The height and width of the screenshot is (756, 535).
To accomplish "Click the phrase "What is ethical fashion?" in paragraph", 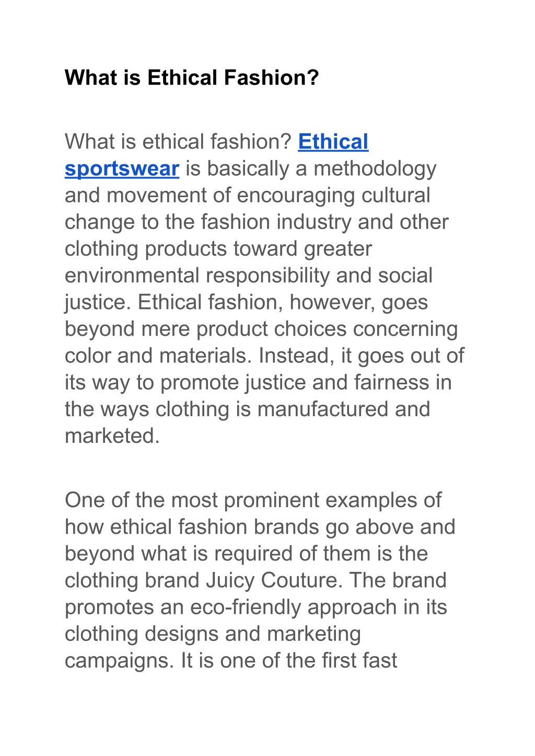I will [178, 142].
